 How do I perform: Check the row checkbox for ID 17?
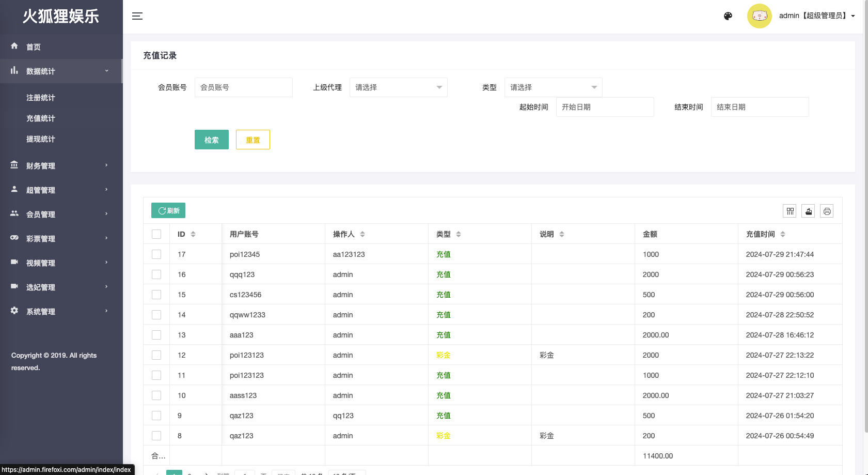click(156, 254)
